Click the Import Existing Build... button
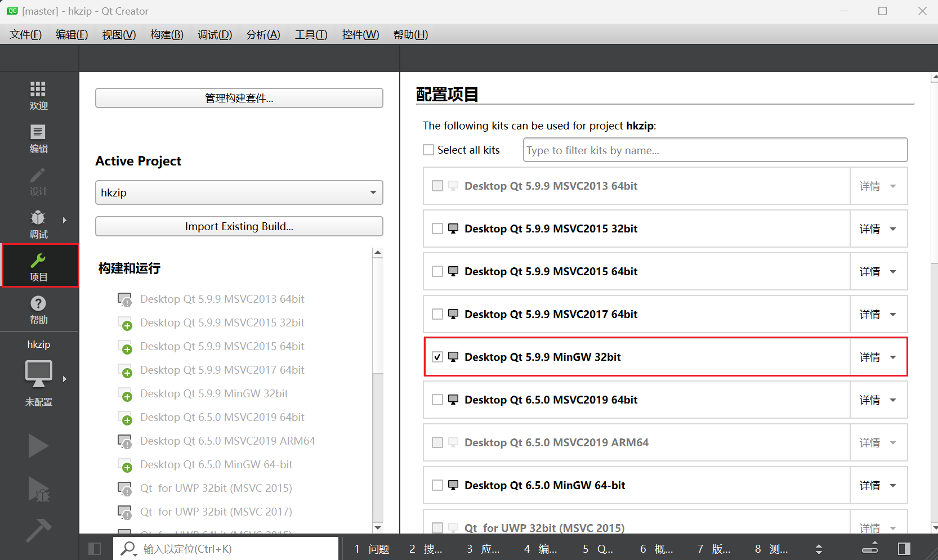938x560 pixels. [x=239, y=226]
